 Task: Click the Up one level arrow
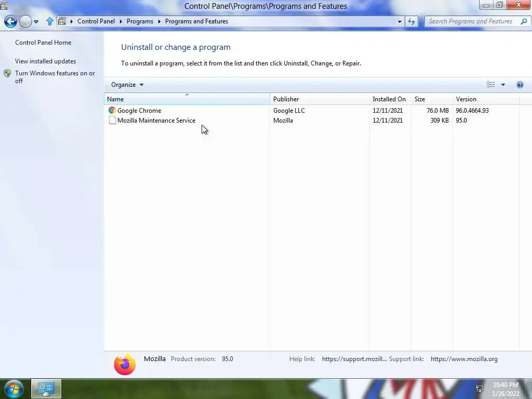(x=50, y=21)
